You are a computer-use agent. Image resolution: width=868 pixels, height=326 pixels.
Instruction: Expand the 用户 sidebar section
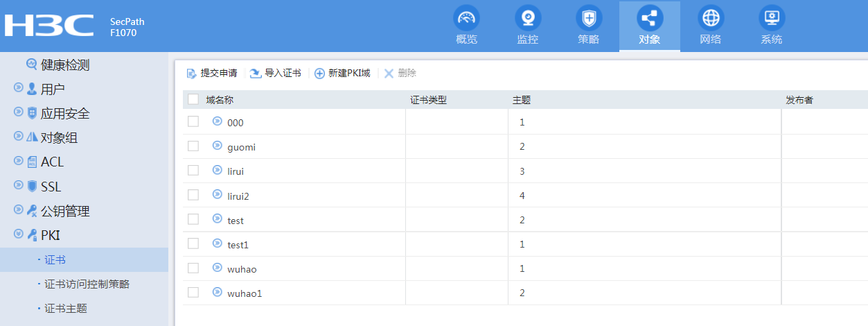click(x=19, y=89)
